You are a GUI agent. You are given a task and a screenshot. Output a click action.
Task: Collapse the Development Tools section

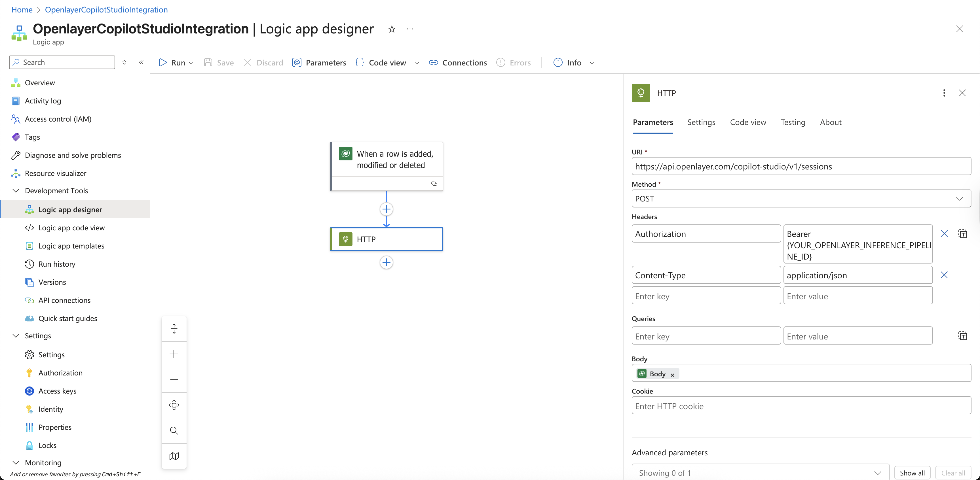(x=16, y=190)
